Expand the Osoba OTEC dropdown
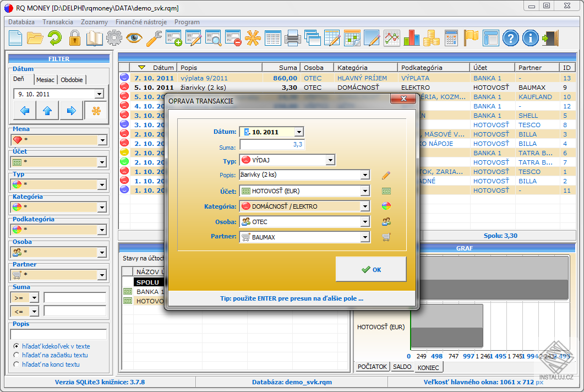584x392 pixels. (x=365, y=222)
